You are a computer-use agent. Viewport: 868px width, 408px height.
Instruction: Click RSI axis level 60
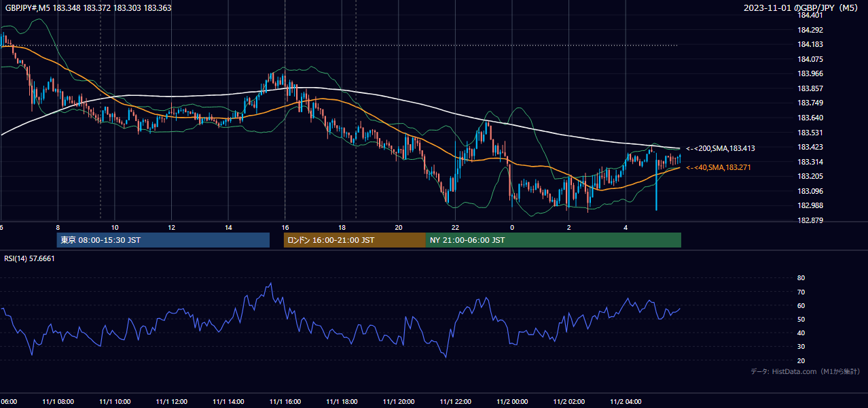pos(801,305)
